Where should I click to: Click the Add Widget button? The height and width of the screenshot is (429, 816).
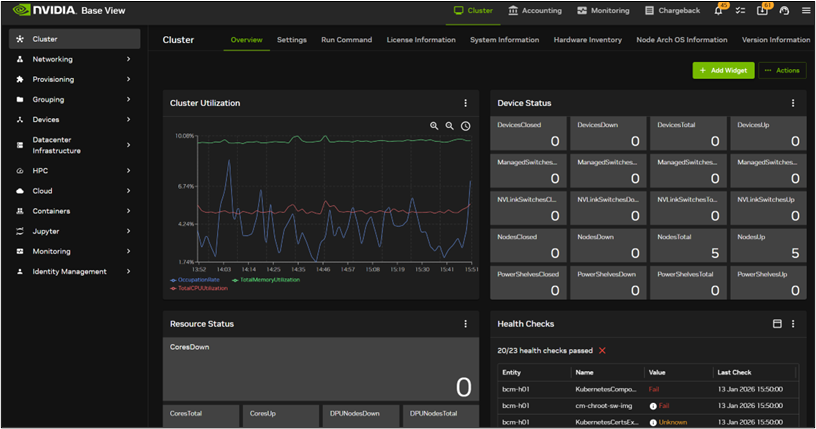coord(723,70)
